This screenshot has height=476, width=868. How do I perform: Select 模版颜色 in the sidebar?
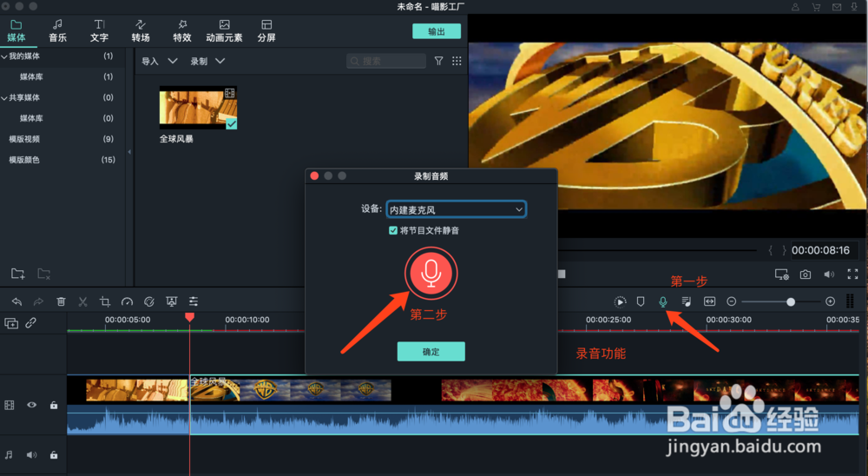pyautogui.click(x=24, y=160)
